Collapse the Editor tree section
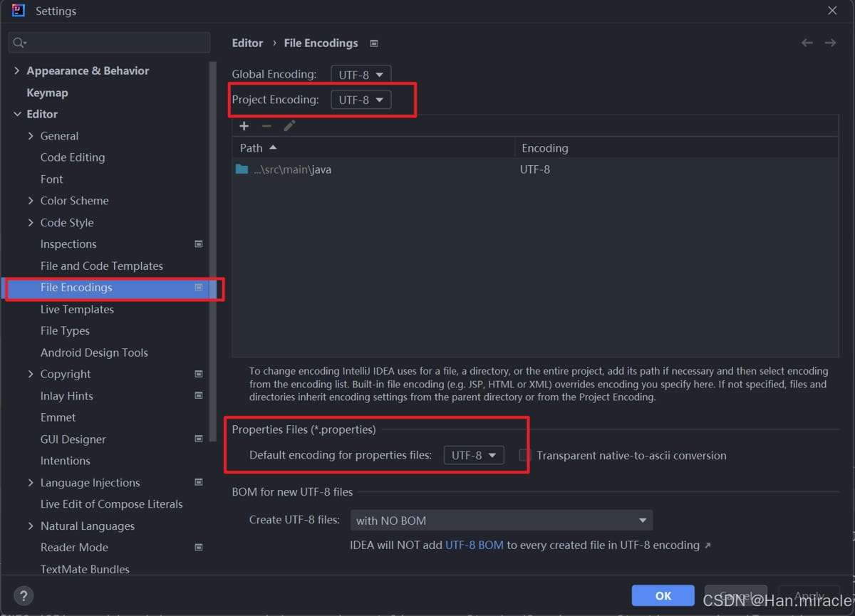 click(x=17, y=114)
